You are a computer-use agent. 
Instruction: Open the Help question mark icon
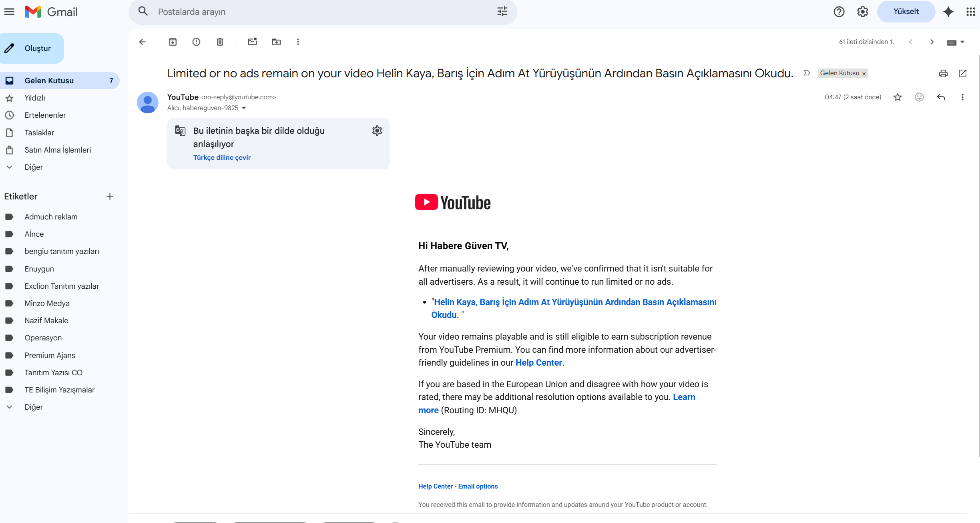click(839, 12)
